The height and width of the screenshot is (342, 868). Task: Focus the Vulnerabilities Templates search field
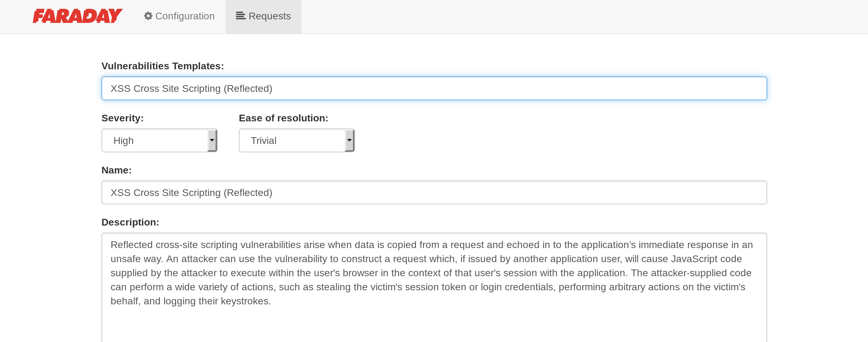[x=434, y=88]
